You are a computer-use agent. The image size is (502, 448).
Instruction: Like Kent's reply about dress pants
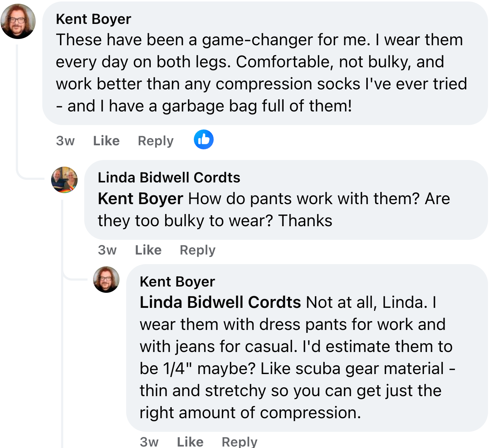click(190, 441)
